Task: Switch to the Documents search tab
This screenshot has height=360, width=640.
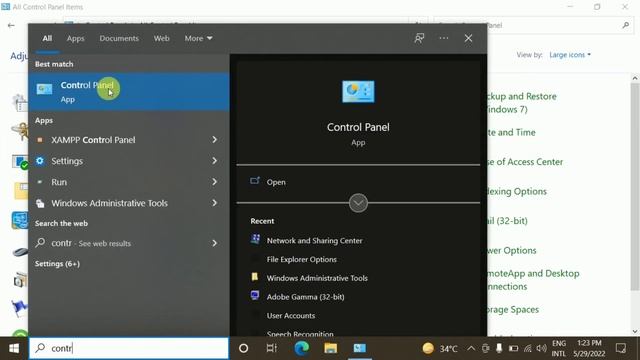Action: click(x=119, y=38)
